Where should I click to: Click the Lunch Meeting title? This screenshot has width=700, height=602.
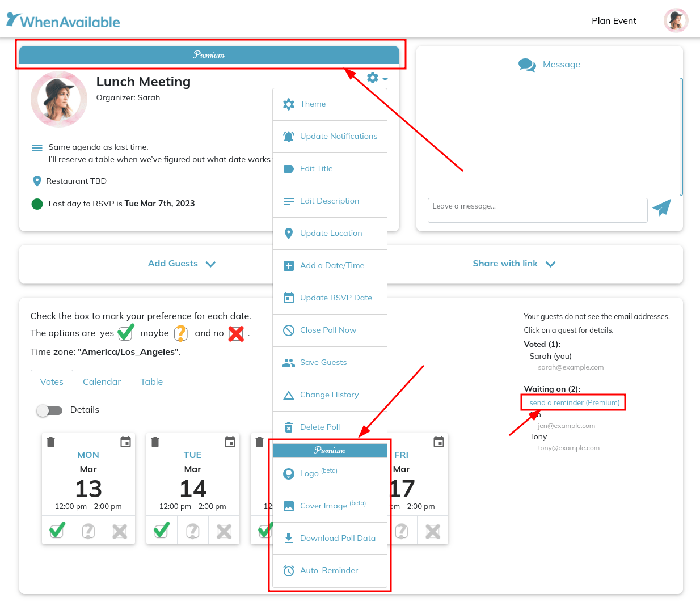click(x=144, y=82)
